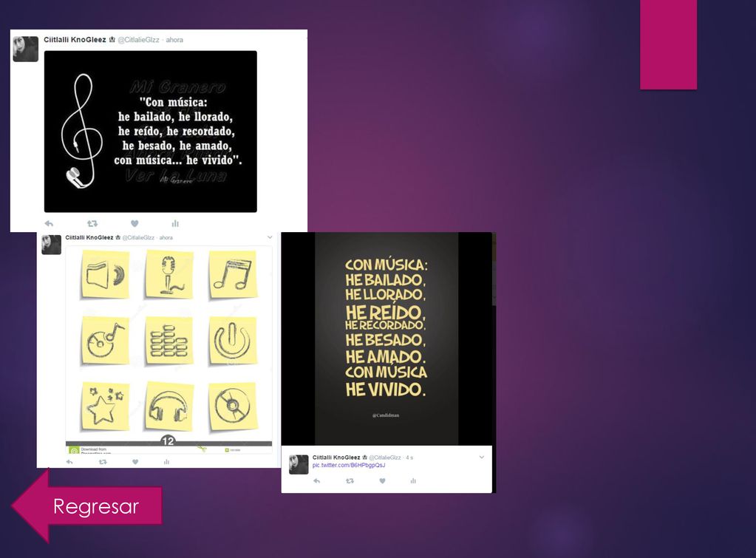Click the Regresar arrow button
756x558 pixels.
click(86, 506)
